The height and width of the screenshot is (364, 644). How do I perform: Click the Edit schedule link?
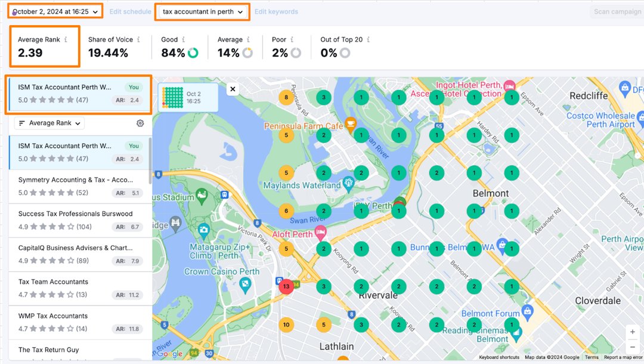click(130, 11)
